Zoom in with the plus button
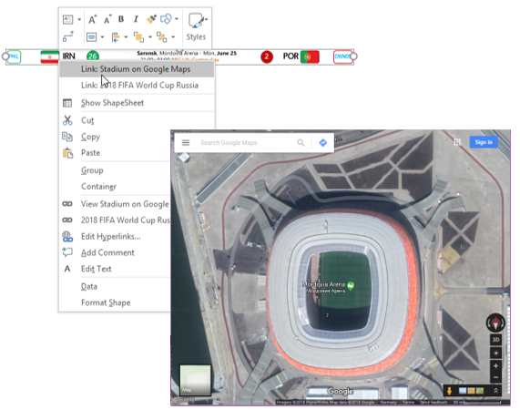Image resolution: width=520 pixels, height=420 pixels. pyautogui.click(x=495, y=366)
